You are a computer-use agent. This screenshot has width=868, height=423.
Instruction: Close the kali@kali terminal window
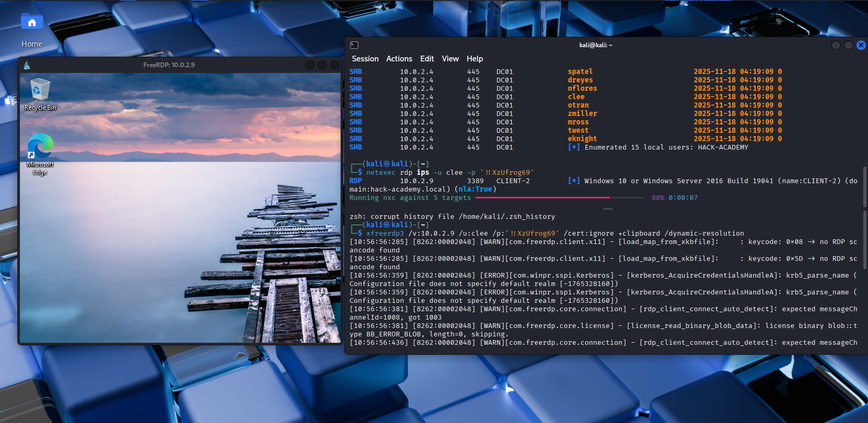pyautogui.click(x=861, y=45)
